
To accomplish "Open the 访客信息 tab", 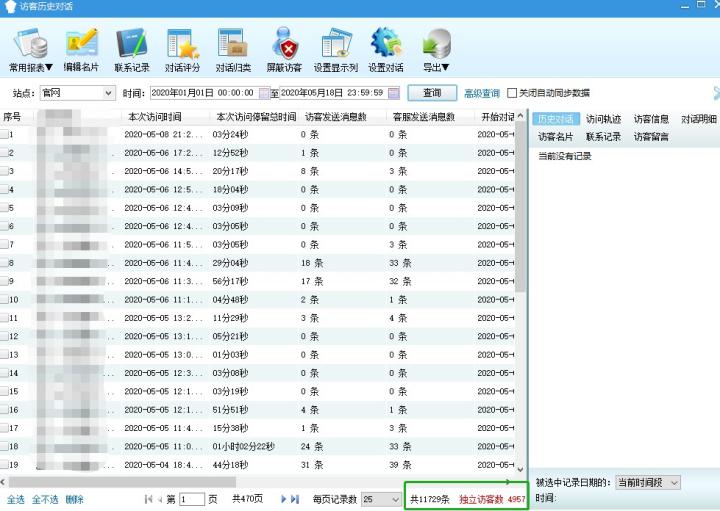I will [651, 119].
